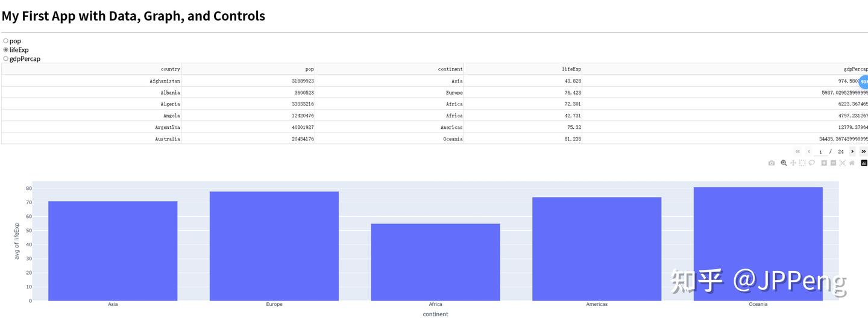This screenshot has height=321, width=868.
Task: Click the Afghanistan country cell
Action: [x=91, y=81]
